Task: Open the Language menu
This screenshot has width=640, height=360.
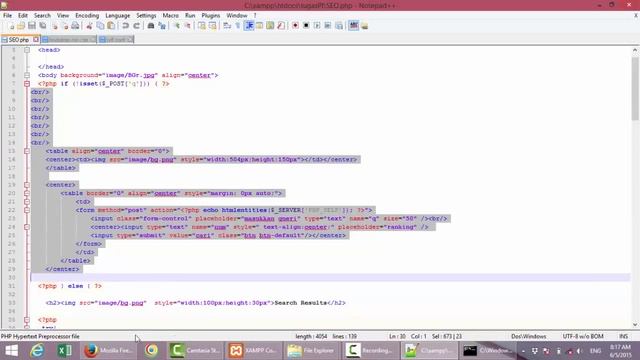Action: pos(118,16)
